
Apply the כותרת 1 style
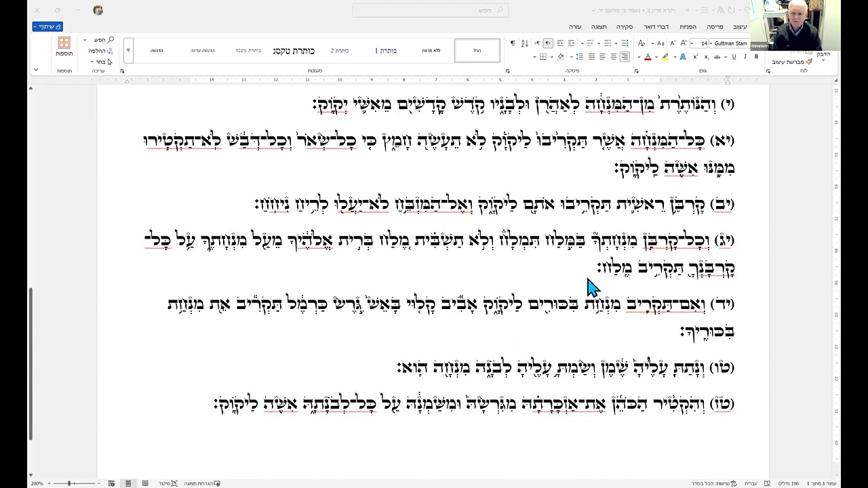coord(386,50)
